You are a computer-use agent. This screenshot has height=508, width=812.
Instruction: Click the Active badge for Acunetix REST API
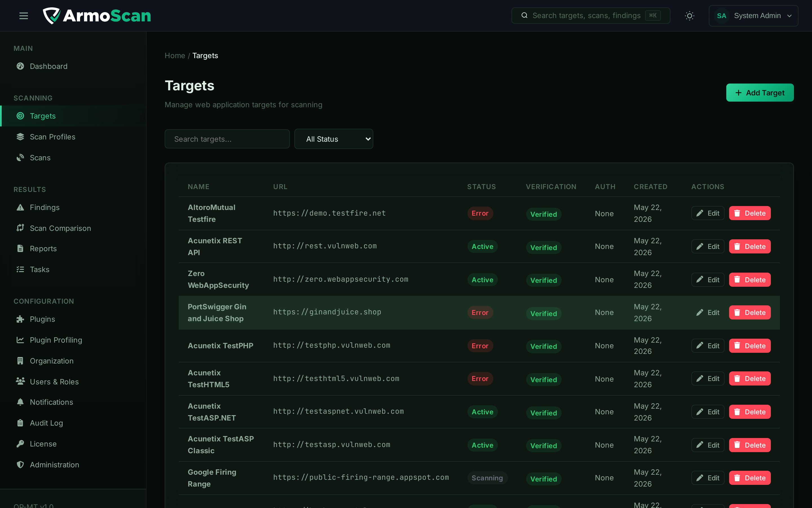482,247
